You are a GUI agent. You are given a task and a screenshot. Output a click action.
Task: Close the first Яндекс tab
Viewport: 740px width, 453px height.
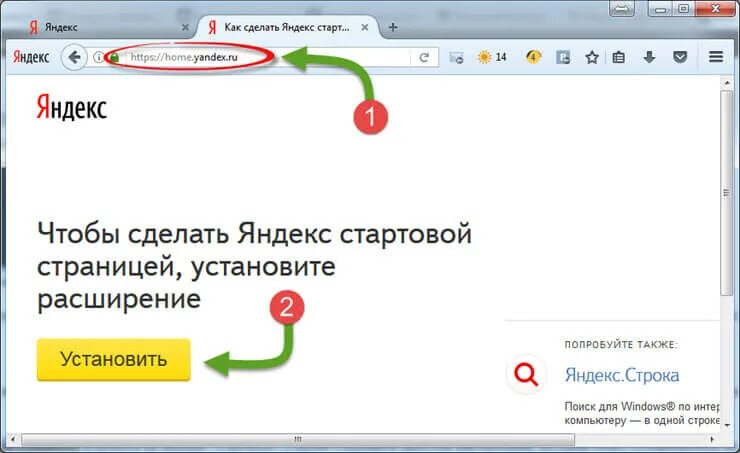[185, 27]
